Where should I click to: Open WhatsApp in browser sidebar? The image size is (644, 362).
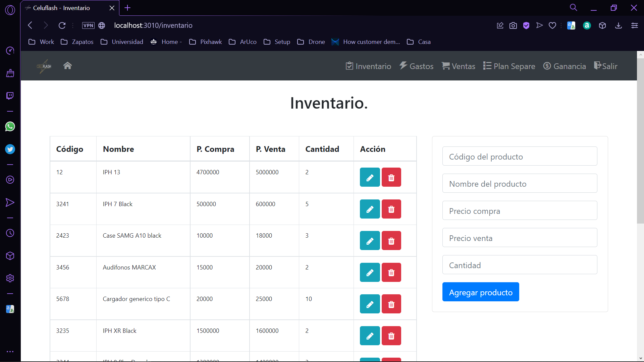10,127
